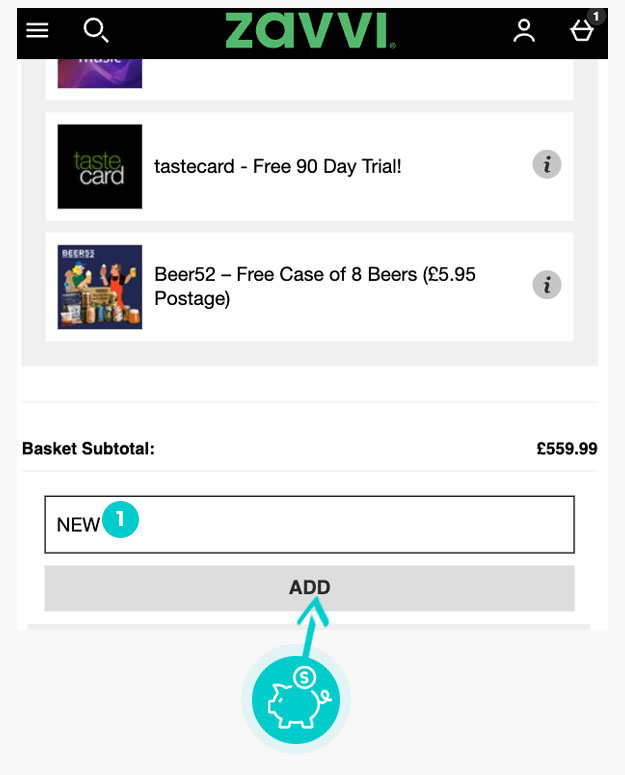Select the tastecard logo thumbnail

[100, 166]
